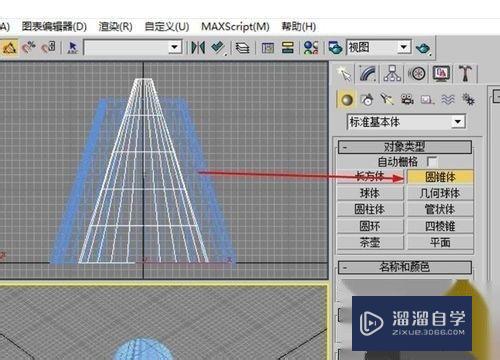
Task: Click the 球体 sphere button
Action: pos(370,193)
